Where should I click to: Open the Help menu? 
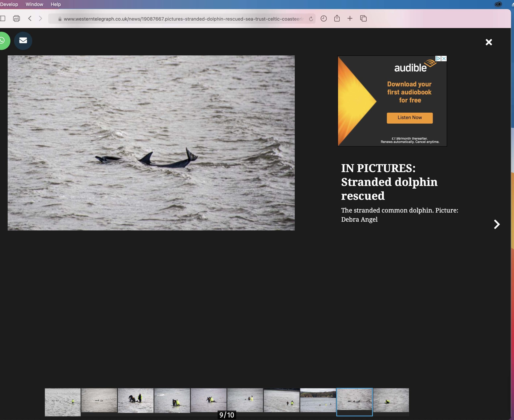click(56, 4)
